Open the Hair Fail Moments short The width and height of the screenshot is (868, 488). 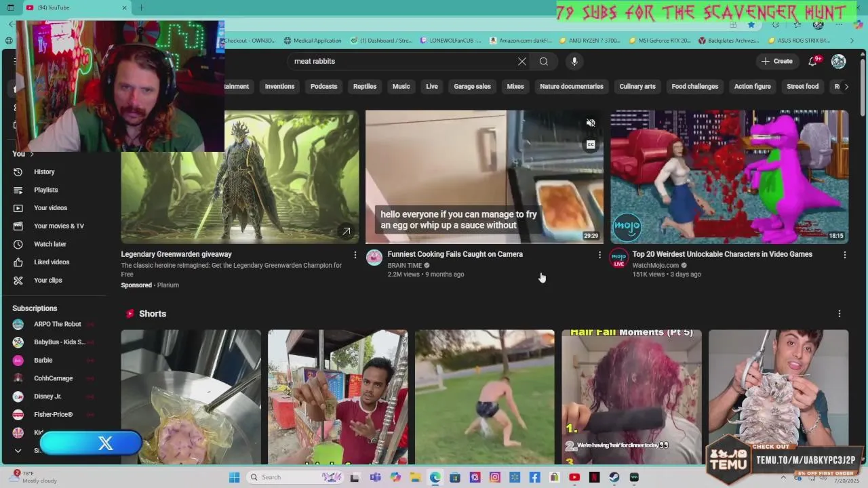click(x=631, y=396)
